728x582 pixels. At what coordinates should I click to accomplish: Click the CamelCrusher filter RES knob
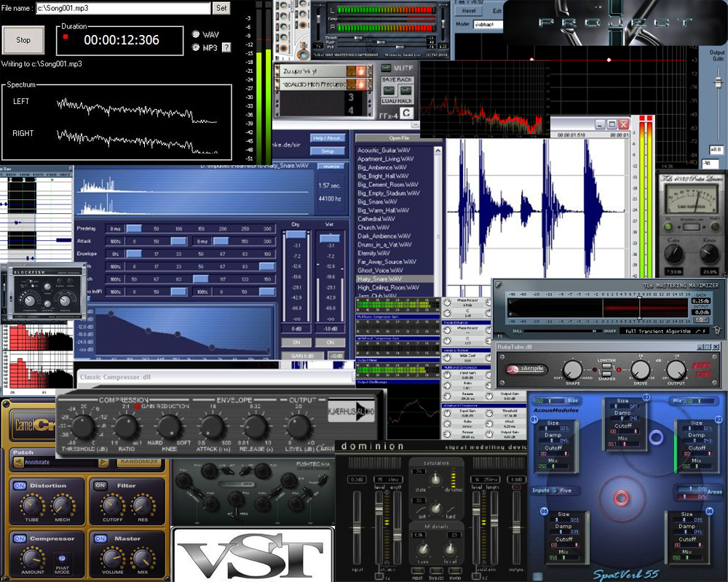coord(143,505)
